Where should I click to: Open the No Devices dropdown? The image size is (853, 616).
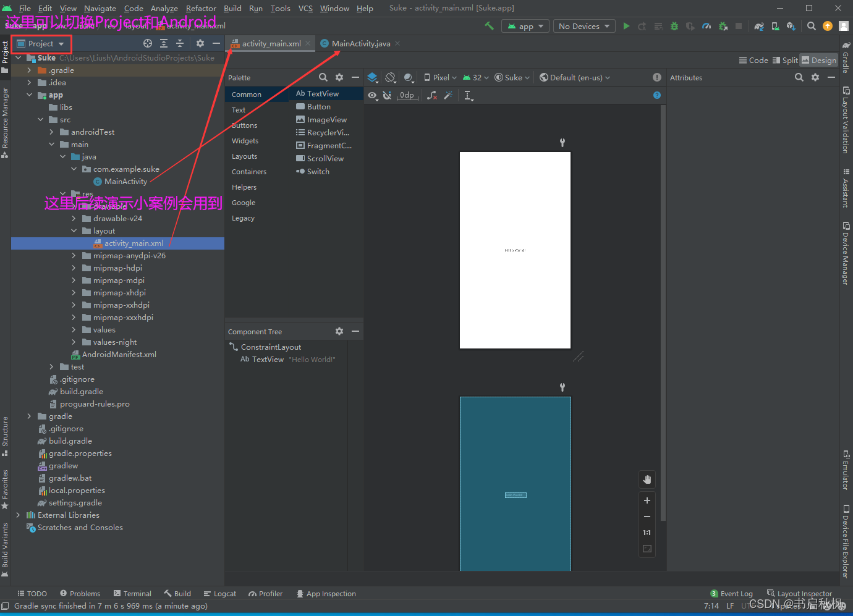click(584, 26)
